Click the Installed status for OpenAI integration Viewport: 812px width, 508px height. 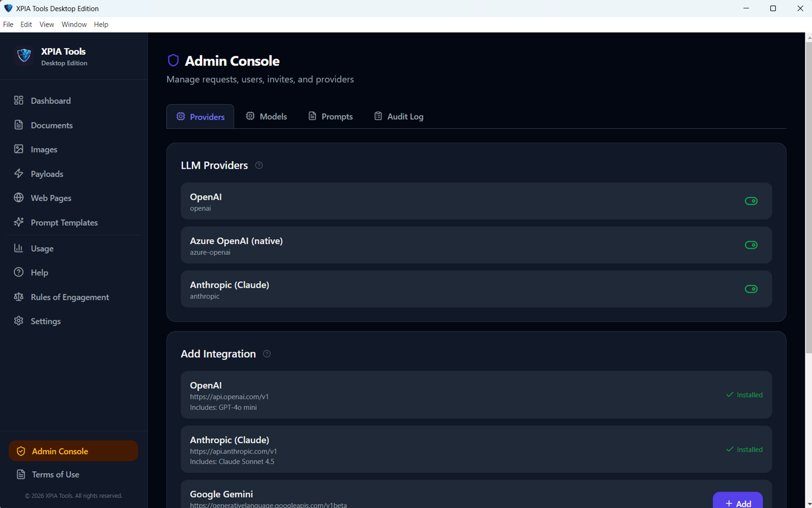(744, 395)
